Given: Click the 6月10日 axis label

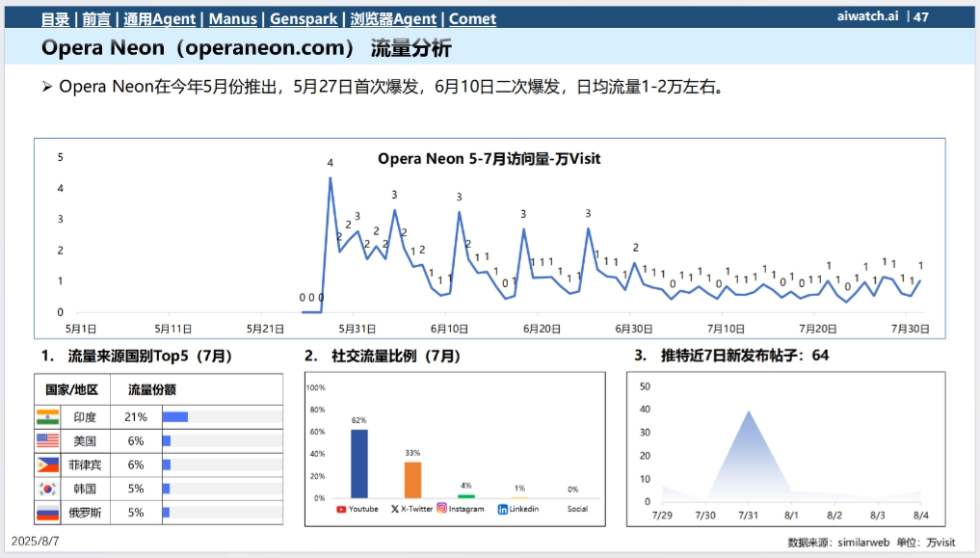Looking at the screenshot, I should pos(449,329).
